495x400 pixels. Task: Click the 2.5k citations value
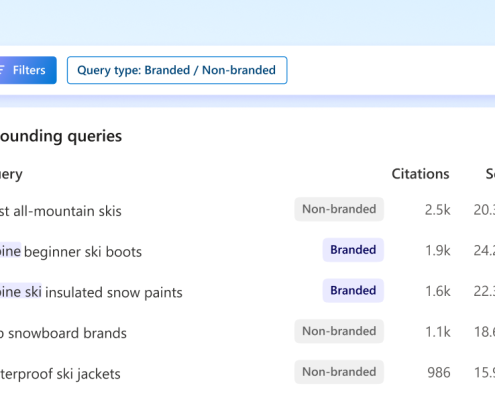click(x=437, y=210)
